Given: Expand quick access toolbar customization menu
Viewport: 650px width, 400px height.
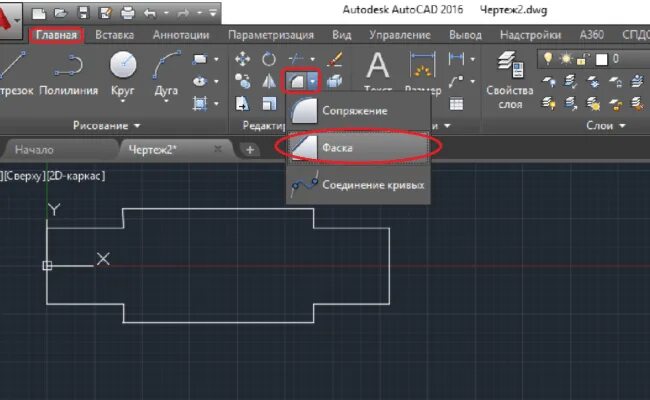Looking at the screenshot, I should [x=213, y=13].
